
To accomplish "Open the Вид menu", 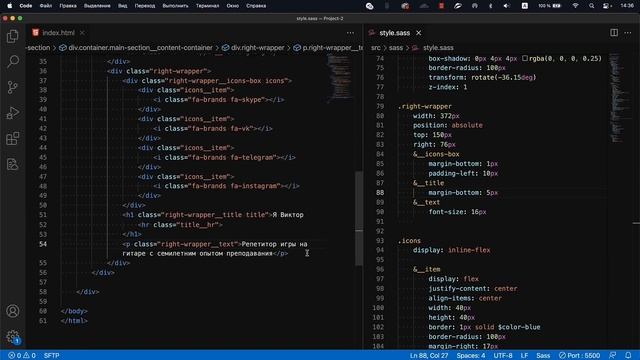I will [122, 6].
